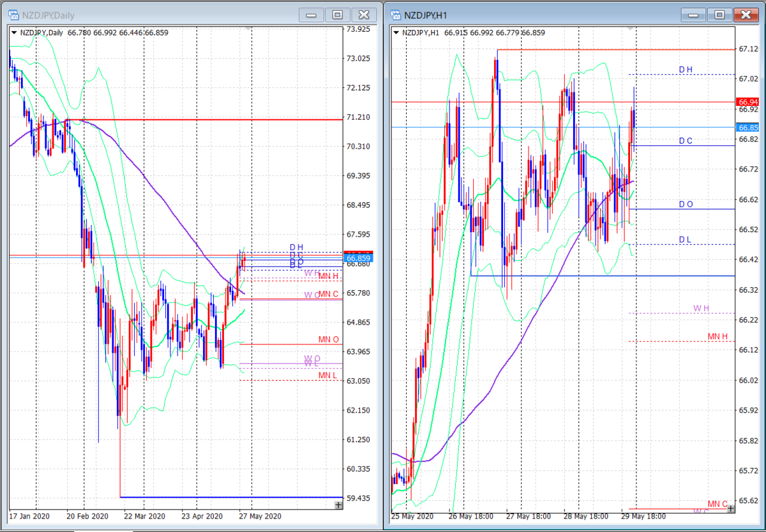Select the D H label in Daily chart
Viewport: 766px width, 532px height.
point(296,247)
